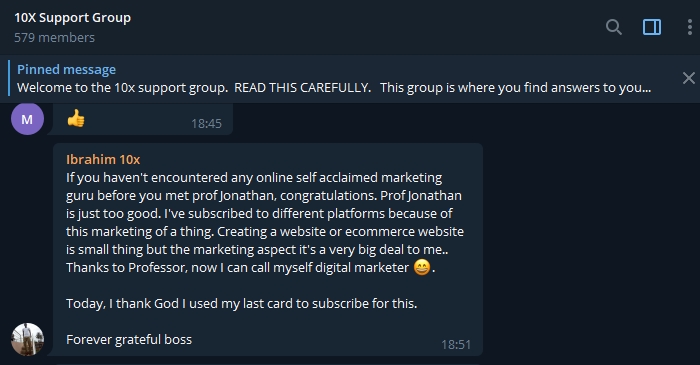Open the purple "M" user avatar

point(27,119)
